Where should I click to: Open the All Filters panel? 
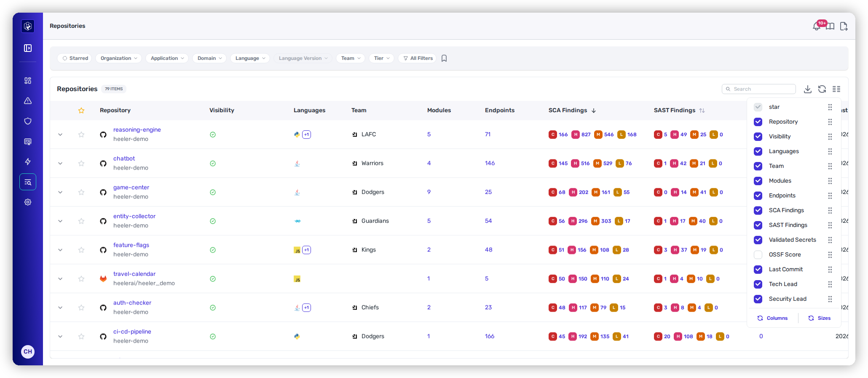[x=418, y=58]
